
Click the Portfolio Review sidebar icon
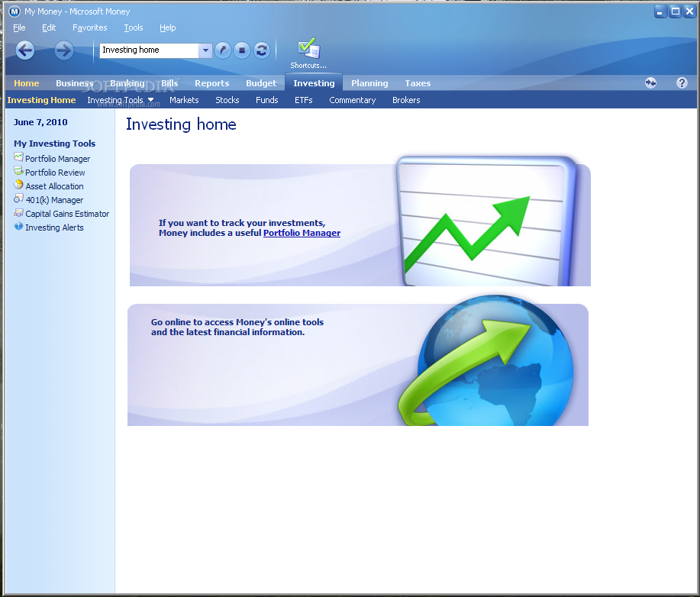pyautogui.click(x=18, y=171)
